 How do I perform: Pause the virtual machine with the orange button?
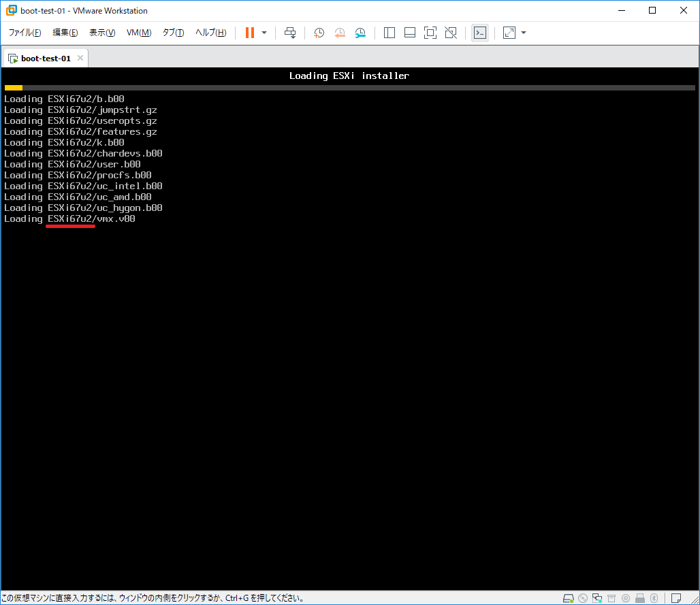[250, 33]
